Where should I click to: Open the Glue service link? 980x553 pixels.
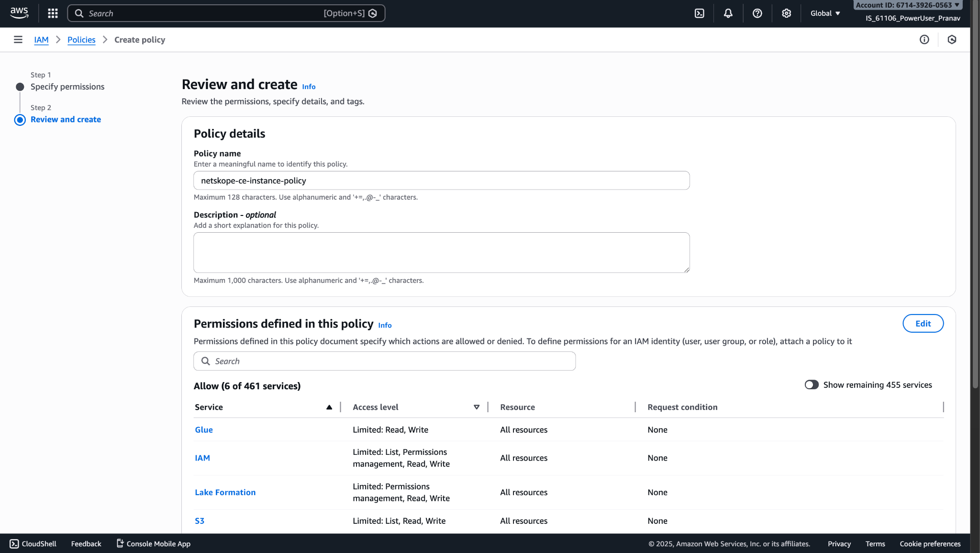click(x=204, y=430)
